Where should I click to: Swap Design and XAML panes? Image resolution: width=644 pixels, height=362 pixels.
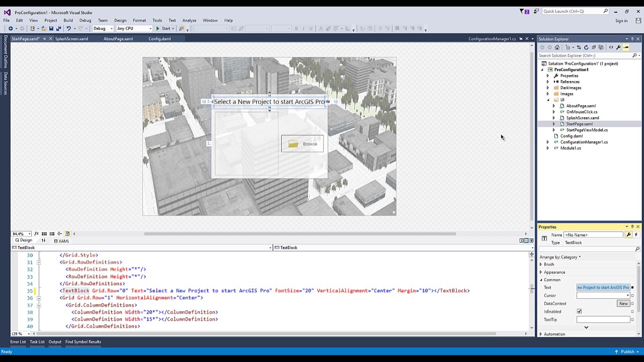coord(43,240)
